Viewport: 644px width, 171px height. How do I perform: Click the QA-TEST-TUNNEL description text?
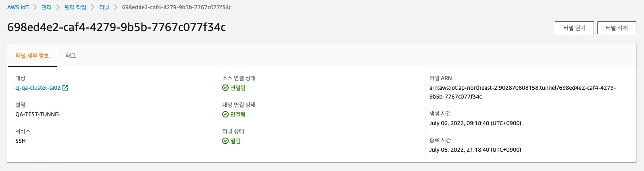point(38,114)
